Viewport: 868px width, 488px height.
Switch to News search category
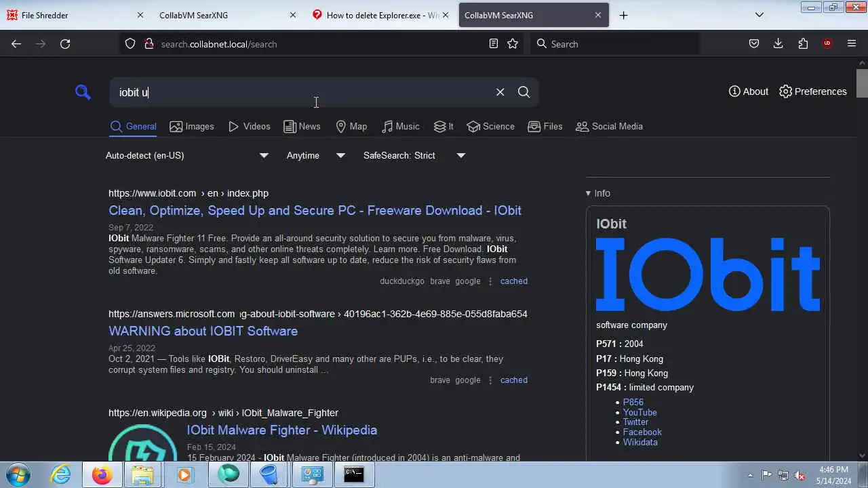[302, 126]
